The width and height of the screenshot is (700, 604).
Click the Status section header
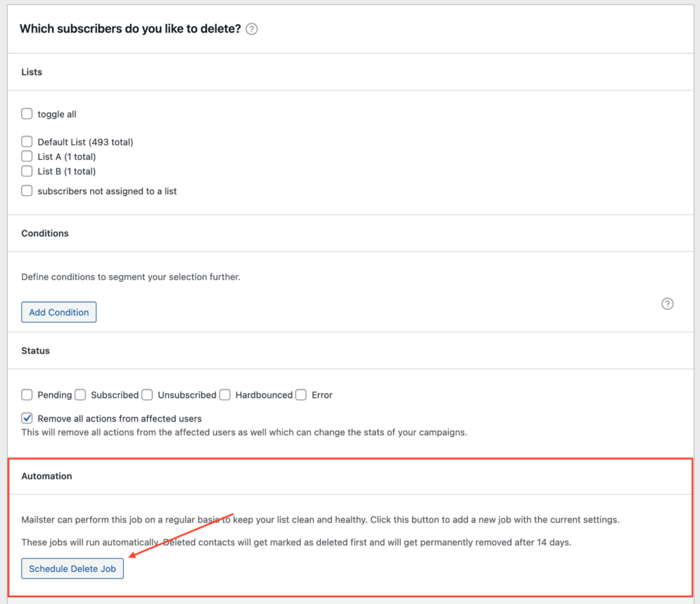36,351
